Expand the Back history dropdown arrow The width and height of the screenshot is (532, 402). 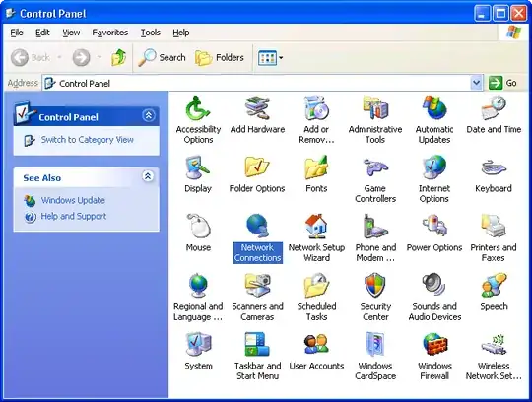point(59,57)
